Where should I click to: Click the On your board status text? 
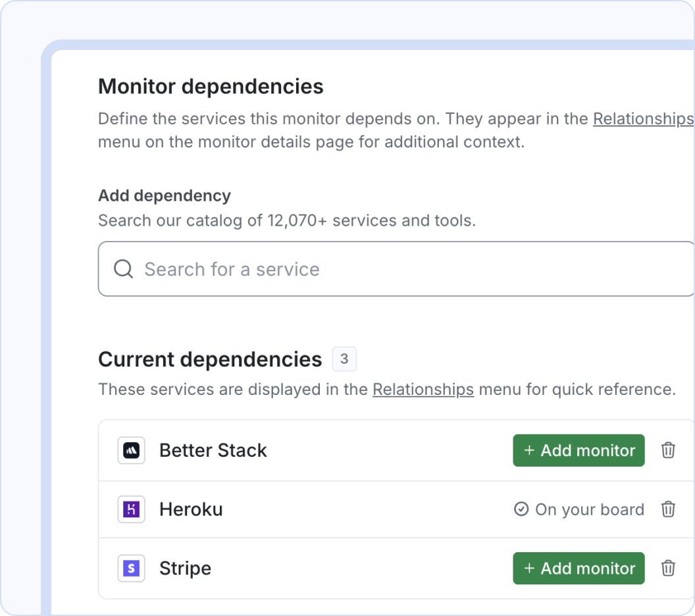pyautogui.click(x=590, y=509)
